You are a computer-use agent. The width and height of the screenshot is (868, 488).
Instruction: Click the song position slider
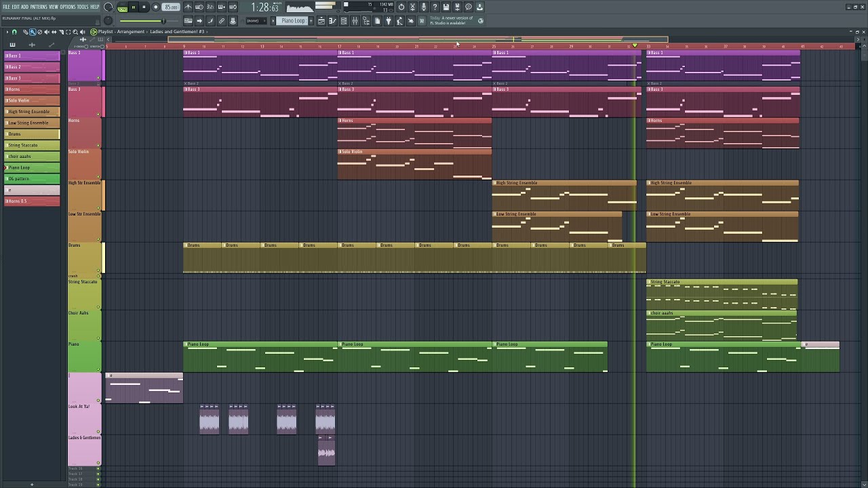tap(149, 20)
